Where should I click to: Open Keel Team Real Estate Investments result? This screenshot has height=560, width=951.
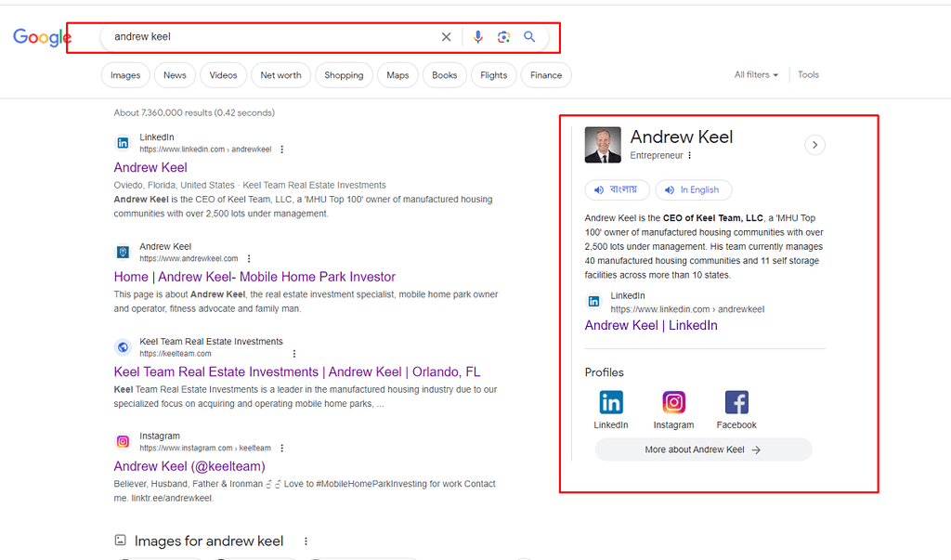click(297, 371)
